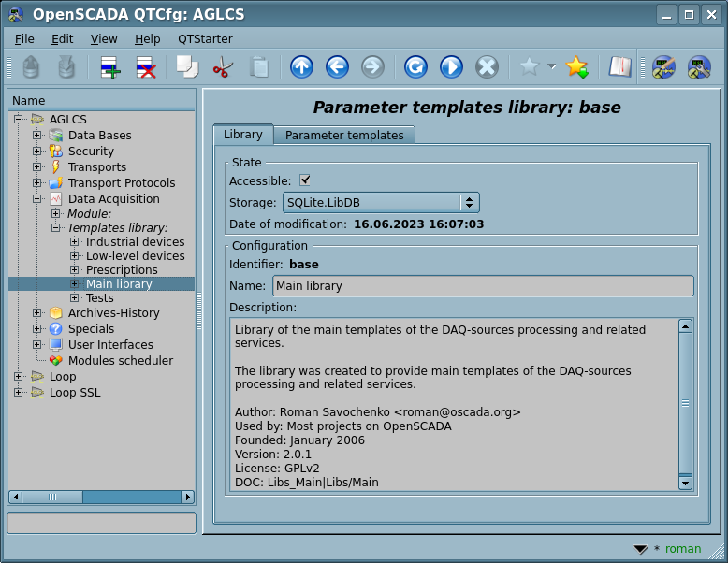Open the manual book icon
The width and height of the screenshot is (728, 563).
point(619,67)
